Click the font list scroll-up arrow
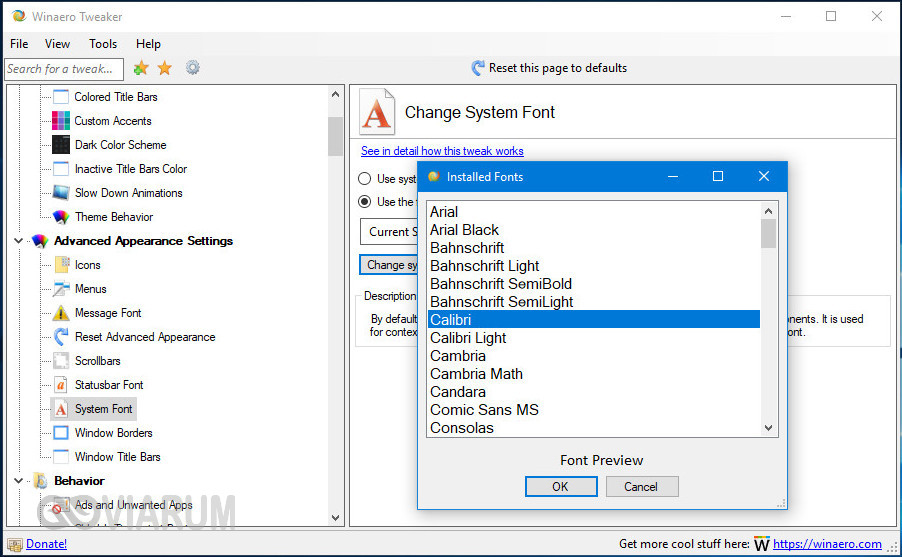 point(769,211)
